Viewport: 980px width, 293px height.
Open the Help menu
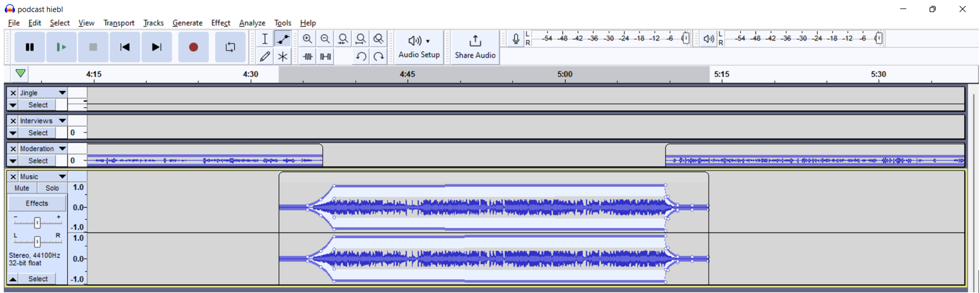(308, 23)
